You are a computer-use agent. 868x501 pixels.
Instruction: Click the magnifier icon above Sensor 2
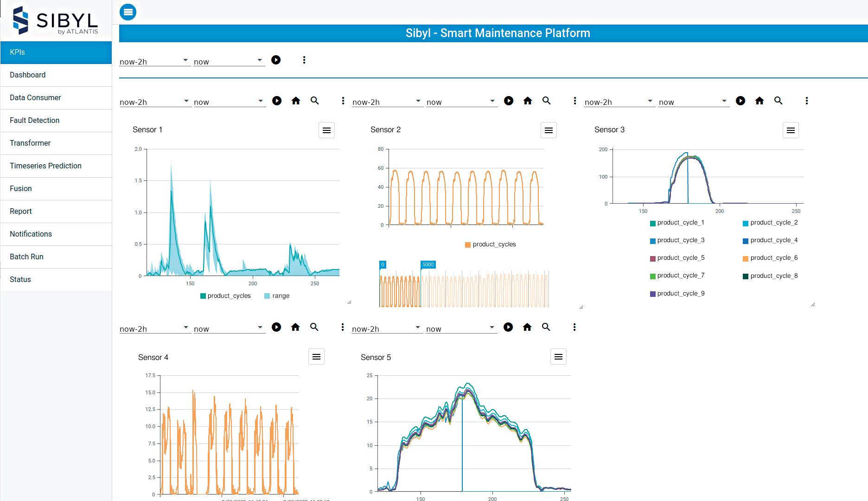[x=547, y=101]
